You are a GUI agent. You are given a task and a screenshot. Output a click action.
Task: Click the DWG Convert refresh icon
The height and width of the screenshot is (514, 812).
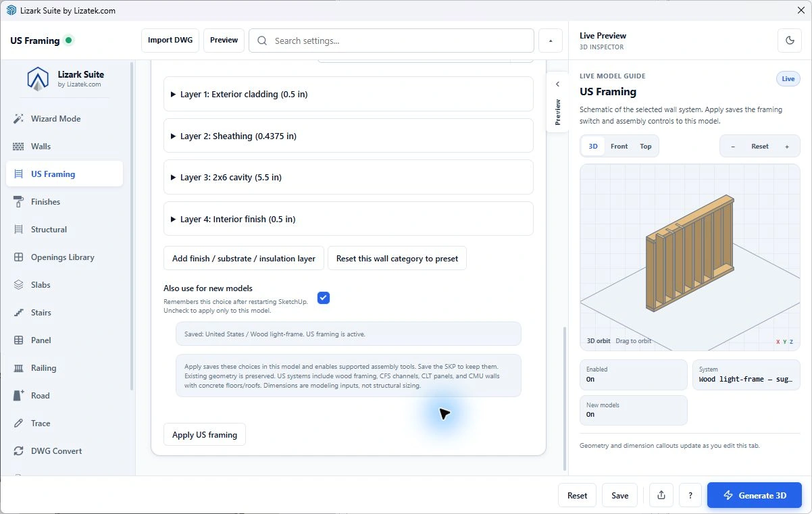click(18, 451)
